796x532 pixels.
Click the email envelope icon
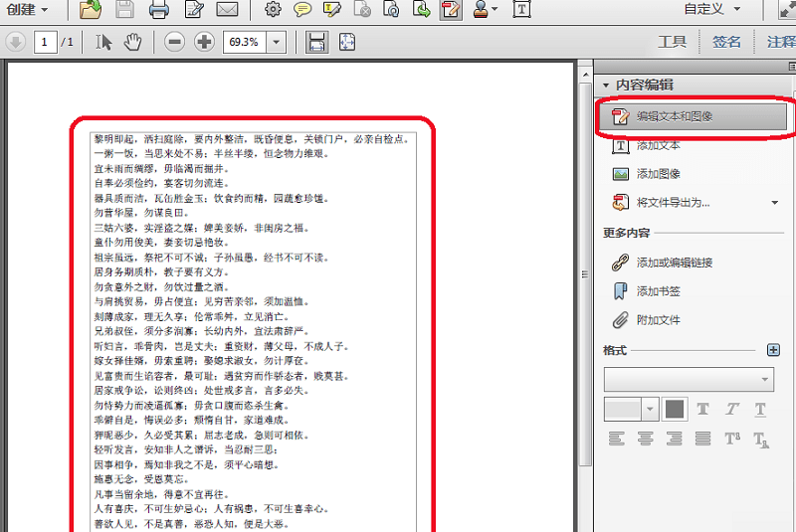(x=227, y=9)
